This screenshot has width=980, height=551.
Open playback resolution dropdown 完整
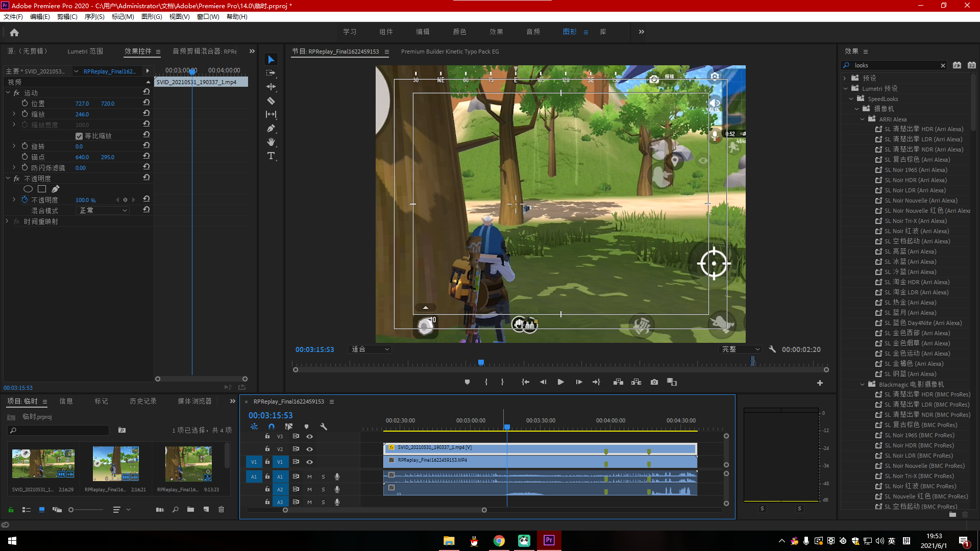(x=740, y=349)
